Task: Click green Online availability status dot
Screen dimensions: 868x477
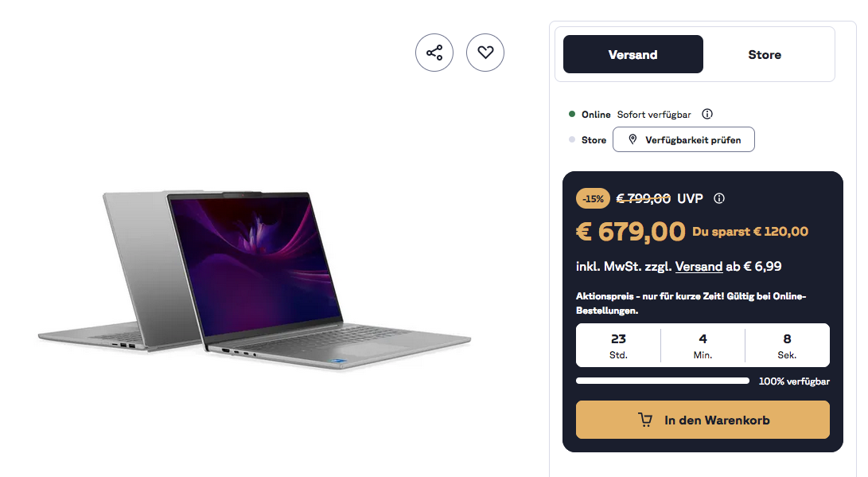Action: point(572,114)
